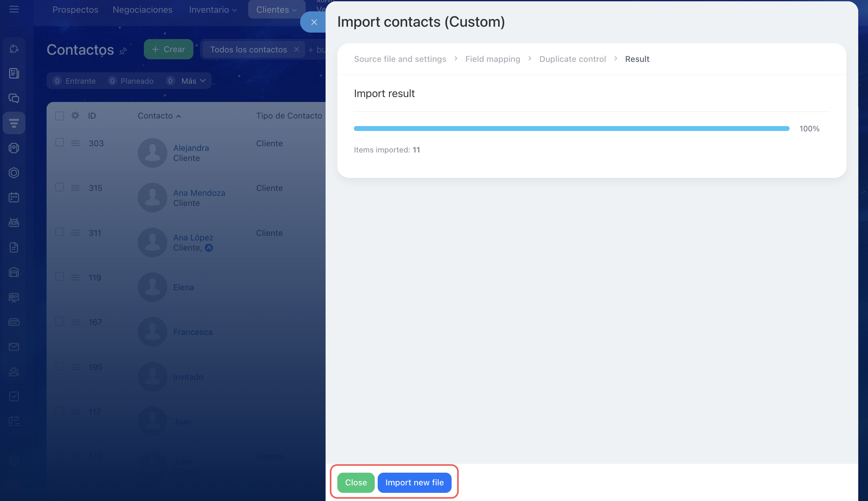This screenshot has height=501, width=868.
Task: Open the calendar icon in sidebar
Action: coord(14,197)
